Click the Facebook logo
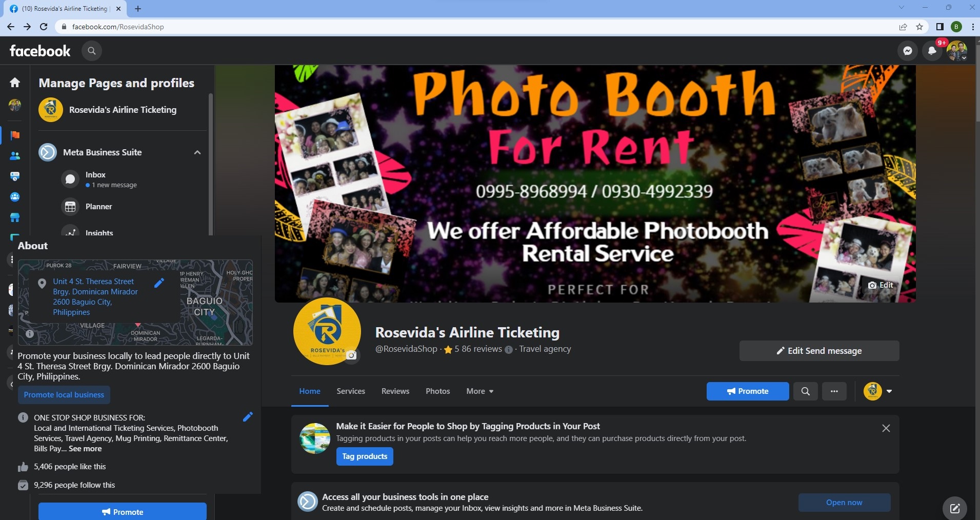Viewport: 980px width, 520px height. tap(40, 51)
